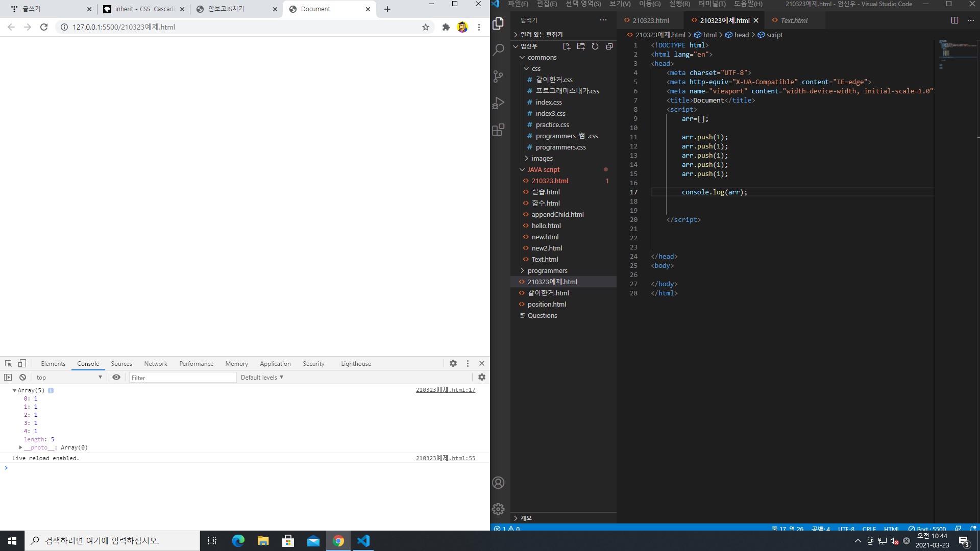980x551 pixels.
Task: Collapse the Array(5) console entry
Action: 14,390
